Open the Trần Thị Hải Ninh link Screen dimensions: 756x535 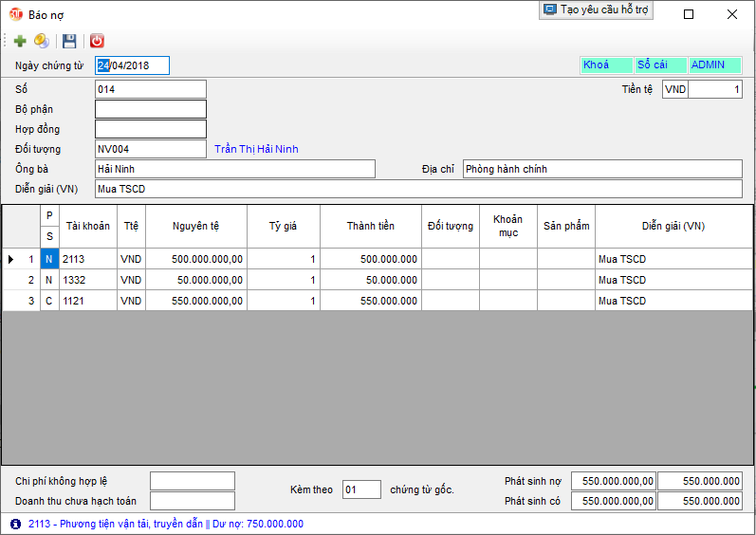click(x=256, y=149)
